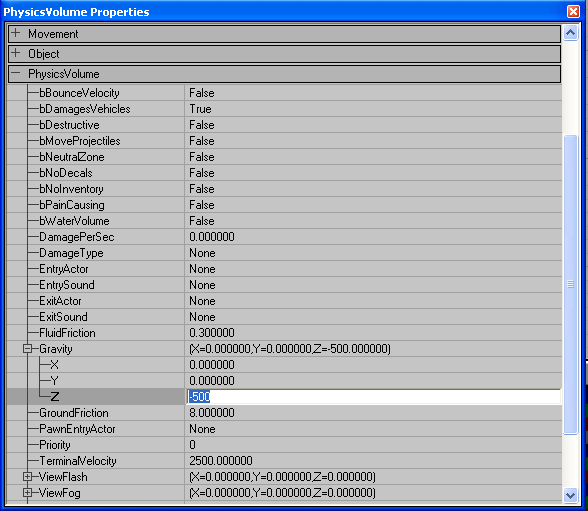588x511 pixels.
Task: Select the DamageType property row
Action: pos(284,253)
